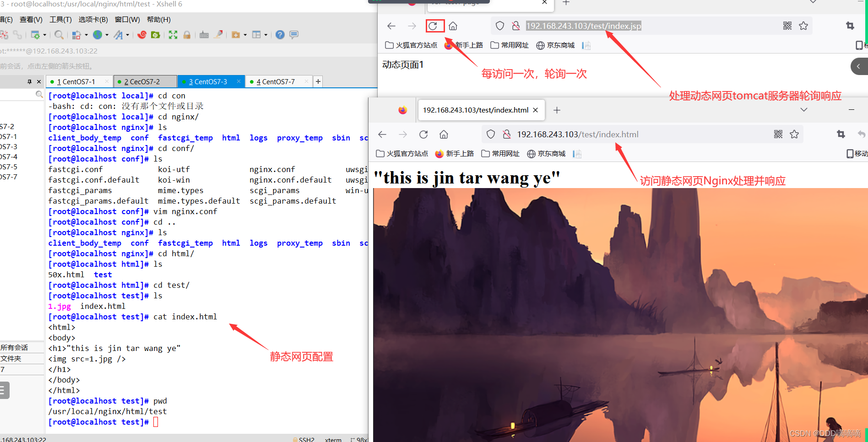
Task: Open the 选项卡(B) menu in Xshell
Action: click(93, 19)
